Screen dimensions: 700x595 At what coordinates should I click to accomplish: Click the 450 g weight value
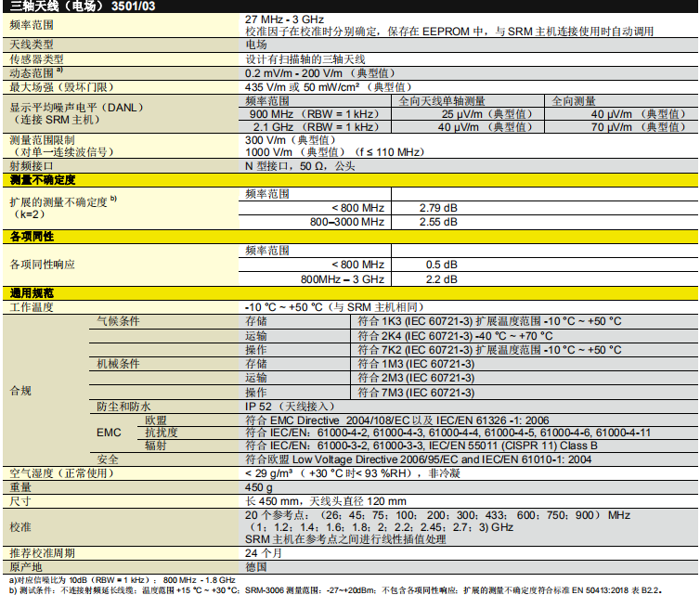click(259, 487)
